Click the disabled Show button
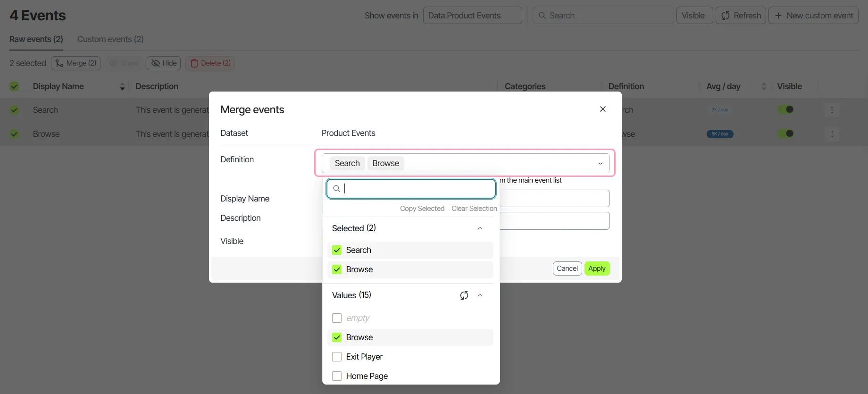Viewport: 868px width, 394px height. [124, 63]
